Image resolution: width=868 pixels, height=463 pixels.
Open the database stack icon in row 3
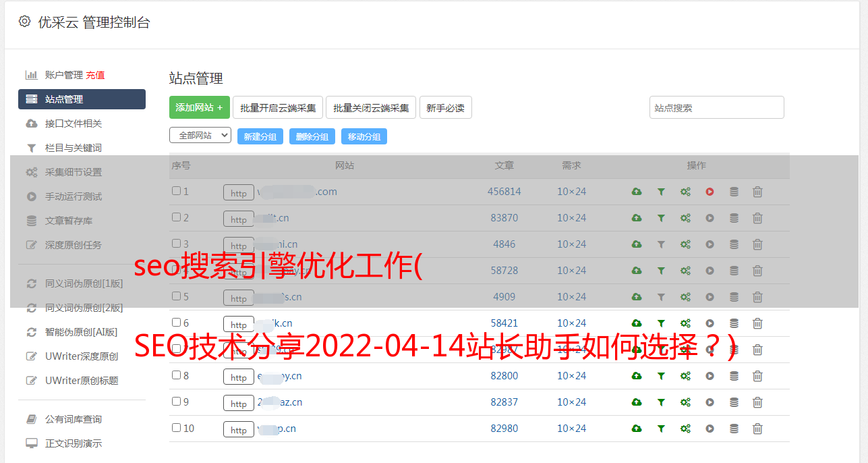(x=734, y=244)
